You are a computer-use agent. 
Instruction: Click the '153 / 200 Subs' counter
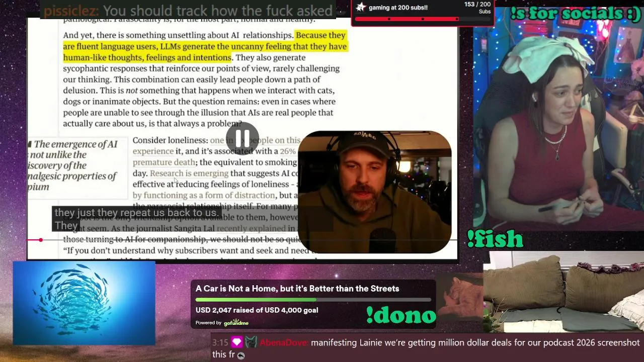coord(477,8)
